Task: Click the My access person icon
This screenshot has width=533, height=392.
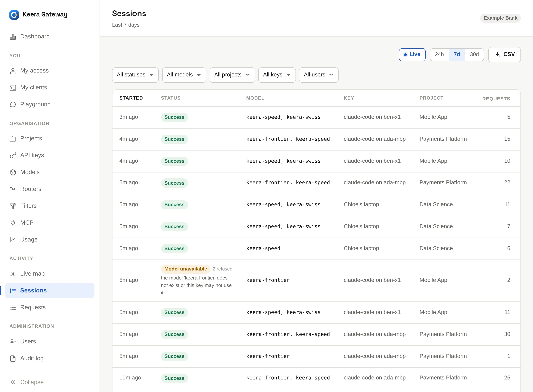Action: (x=13, y=71)
